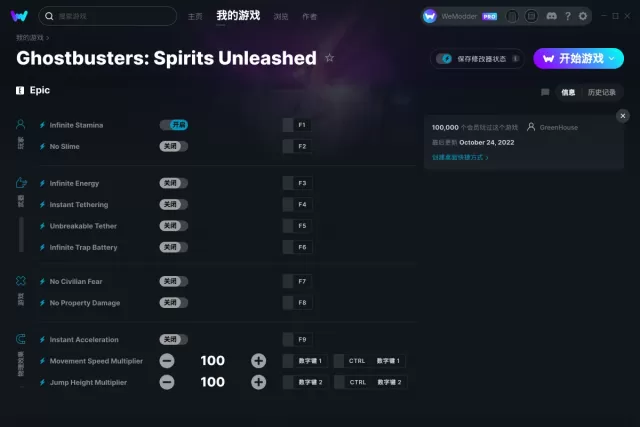The image size is (640, 427).
Task: Close the info panel with the X
Action: click(x=623, y=116)
